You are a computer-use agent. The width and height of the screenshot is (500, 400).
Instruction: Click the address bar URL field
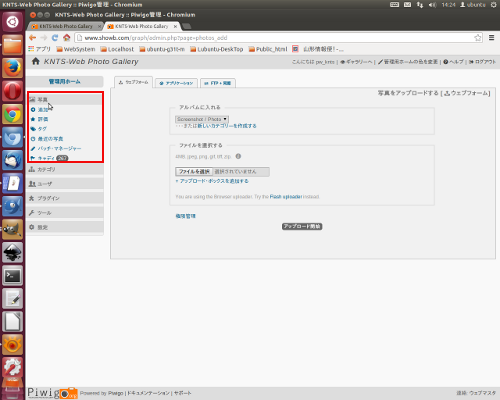tap(273, 38)
